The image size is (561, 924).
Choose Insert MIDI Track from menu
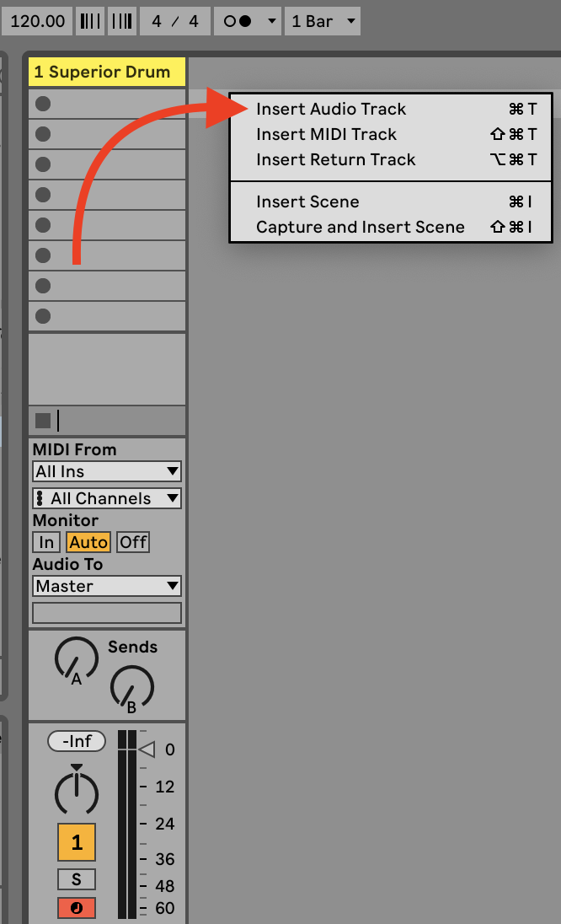(326, 134)
